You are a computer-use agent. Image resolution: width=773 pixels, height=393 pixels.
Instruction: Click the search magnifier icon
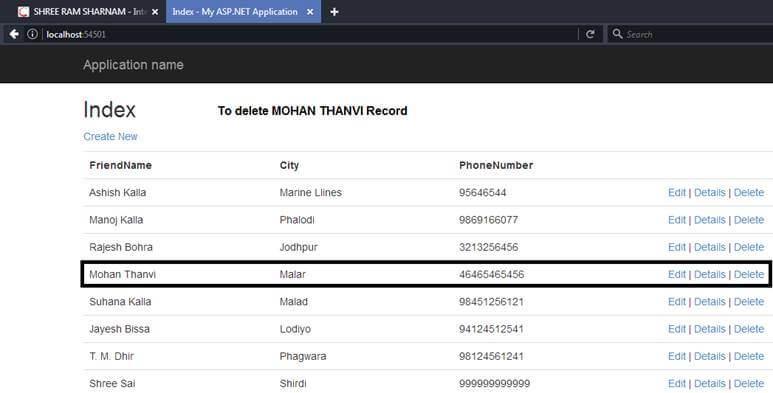[617, 34]
